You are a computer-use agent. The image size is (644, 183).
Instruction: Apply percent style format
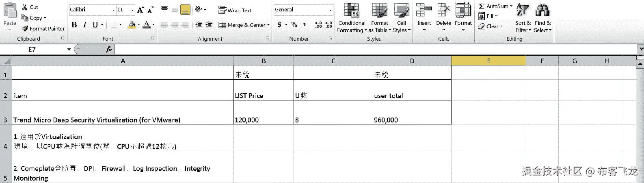(x=294, y=25)
